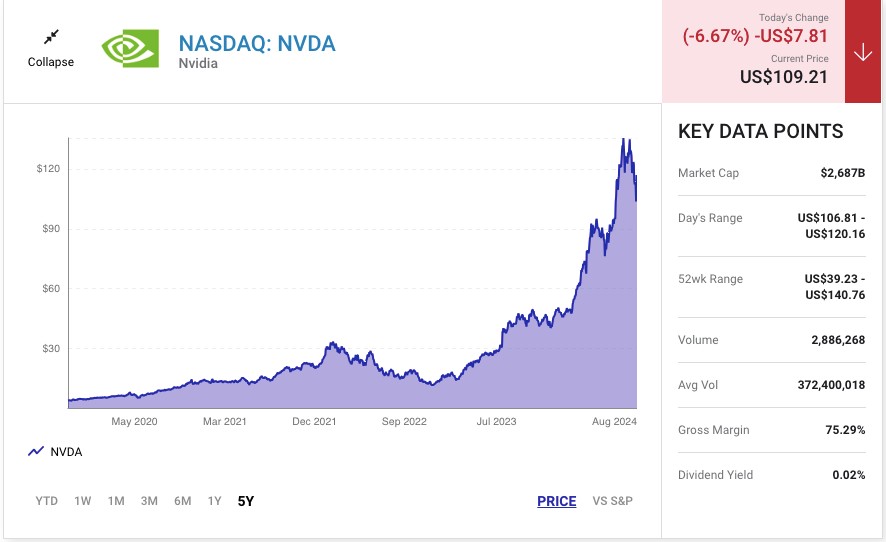The image size is (886, 542).
Task: Select the YTD time range
Action: 46,501
